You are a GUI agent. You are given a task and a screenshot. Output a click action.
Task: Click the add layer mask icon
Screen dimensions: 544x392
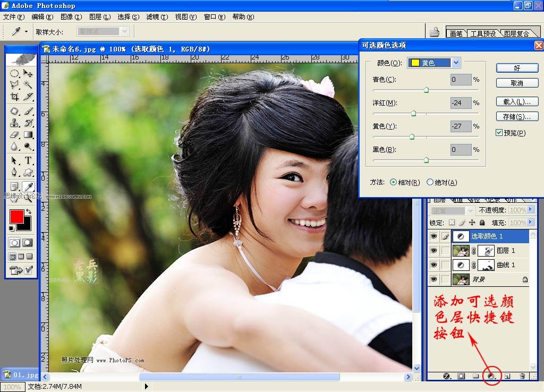(461, 375)
